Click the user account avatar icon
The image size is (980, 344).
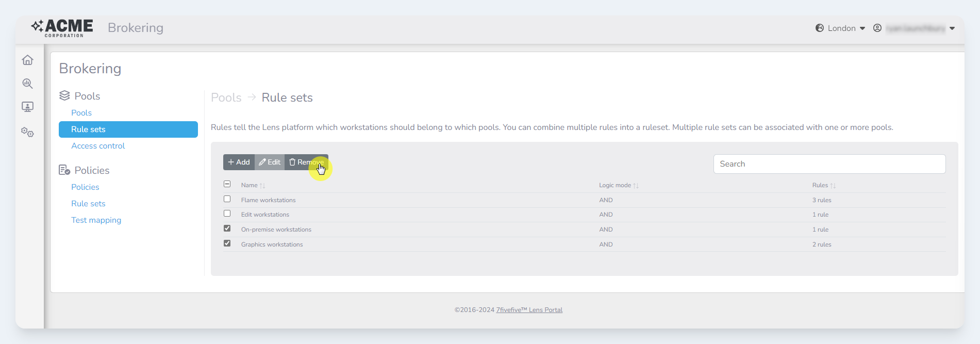coord(877,28)
